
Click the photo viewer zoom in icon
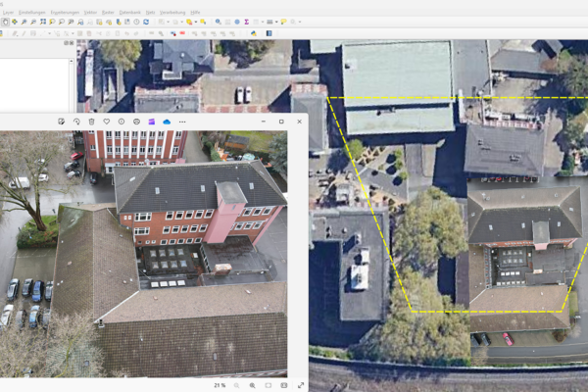253,385
